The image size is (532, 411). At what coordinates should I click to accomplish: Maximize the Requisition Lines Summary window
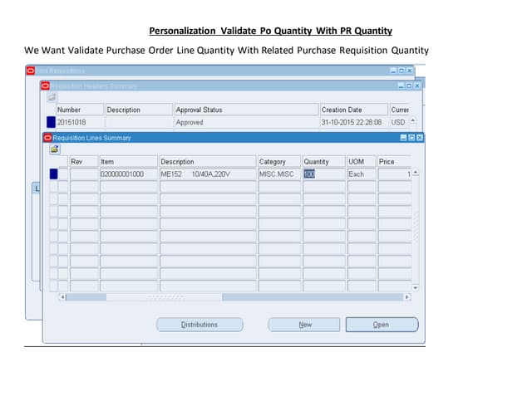pos(411,138)
